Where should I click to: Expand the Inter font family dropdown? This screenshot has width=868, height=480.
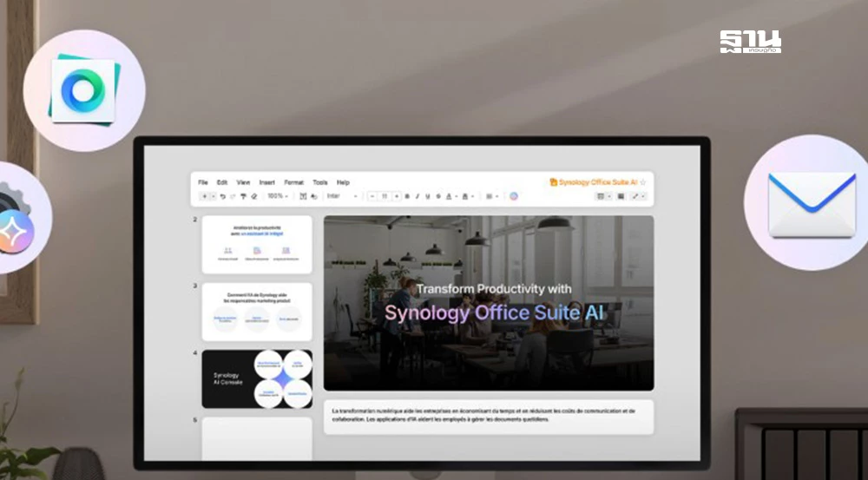tap(342, 196)
